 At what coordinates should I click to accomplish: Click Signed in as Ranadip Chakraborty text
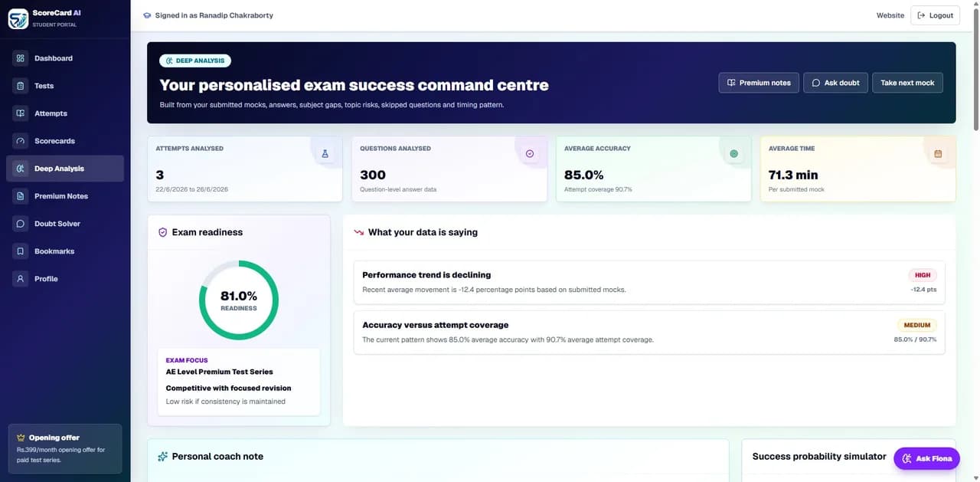(214, 15)
